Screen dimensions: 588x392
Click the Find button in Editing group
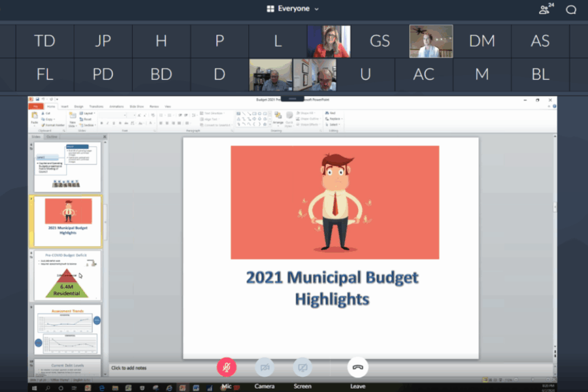(x=331, y=113)
